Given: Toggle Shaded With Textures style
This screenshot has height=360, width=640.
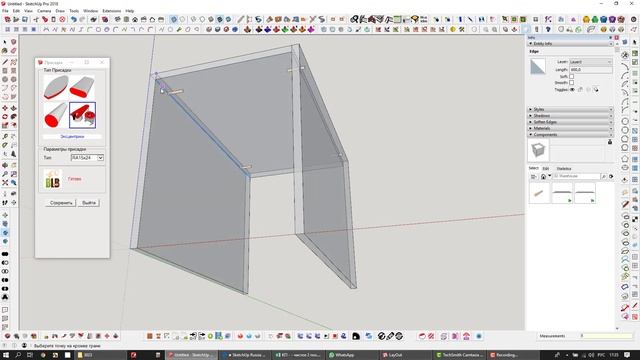Looking at the screenshot, I should point(220,19).
